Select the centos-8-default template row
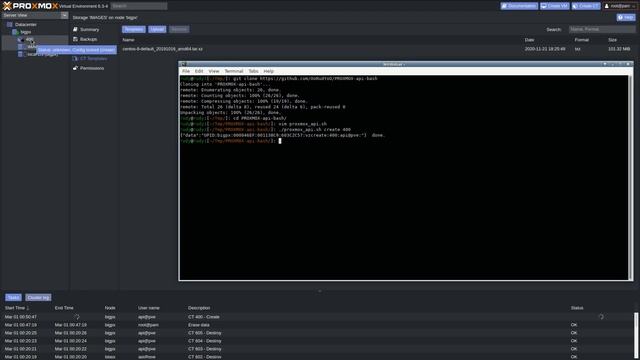This screenshot has width=640, height=360. point(378,49)
